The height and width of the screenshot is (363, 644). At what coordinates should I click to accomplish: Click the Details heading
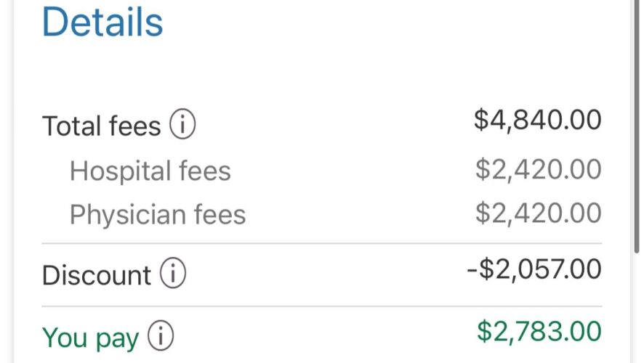[x=102, y=23]
